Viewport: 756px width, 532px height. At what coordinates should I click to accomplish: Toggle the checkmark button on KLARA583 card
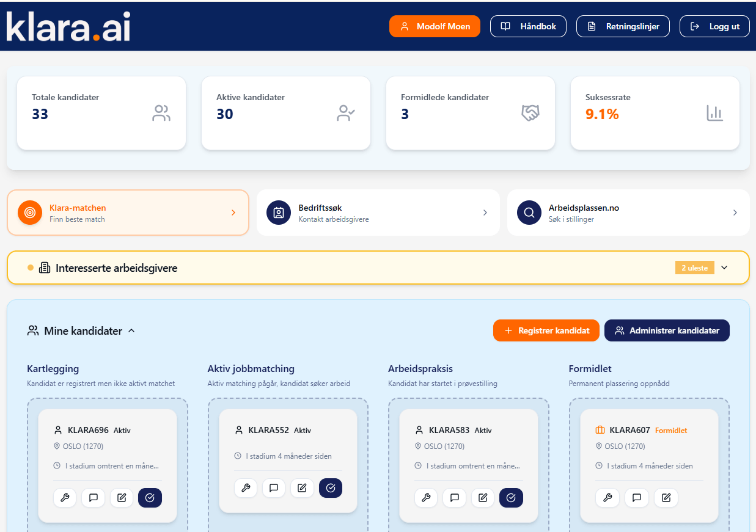coord(511,498)
